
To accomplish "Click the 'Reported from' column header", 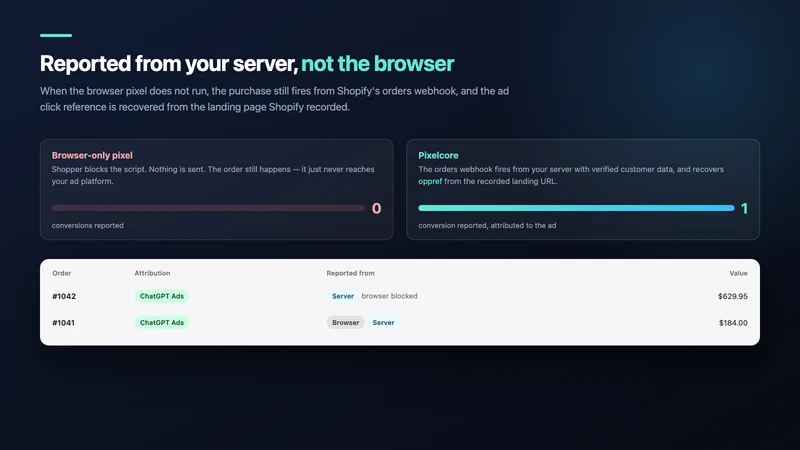I will (x=351, y=273).
